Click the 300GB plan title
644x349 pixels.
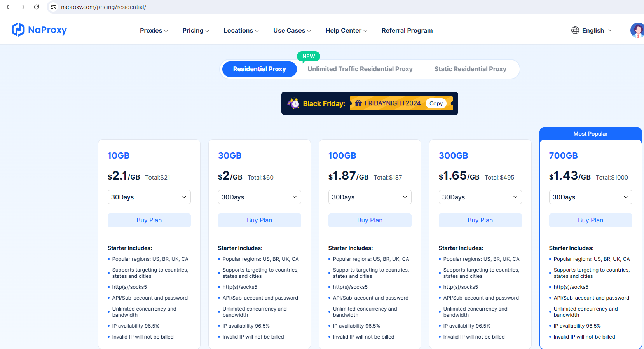(x=454, y=155)
